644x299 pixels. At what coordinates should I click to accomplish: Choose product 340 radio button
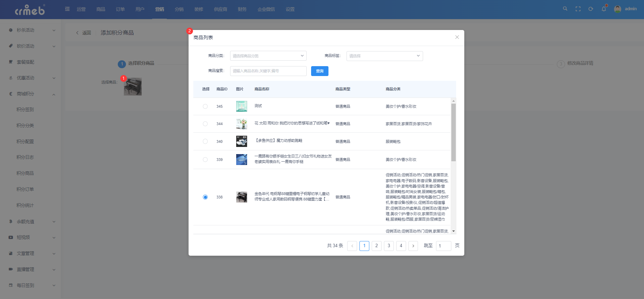(205, 141)
